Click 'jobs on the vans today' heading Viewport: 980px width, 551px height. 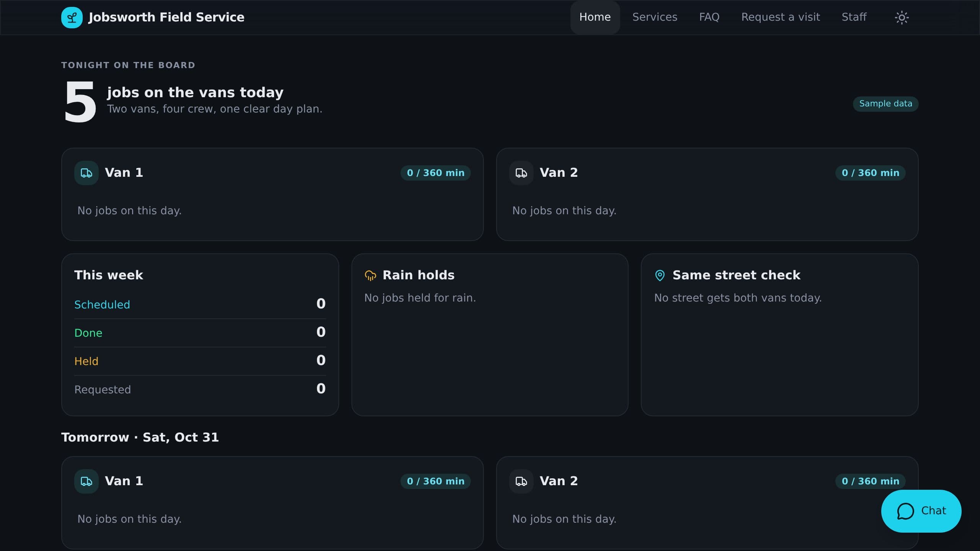pyautogui.click(x=195, y=93)
